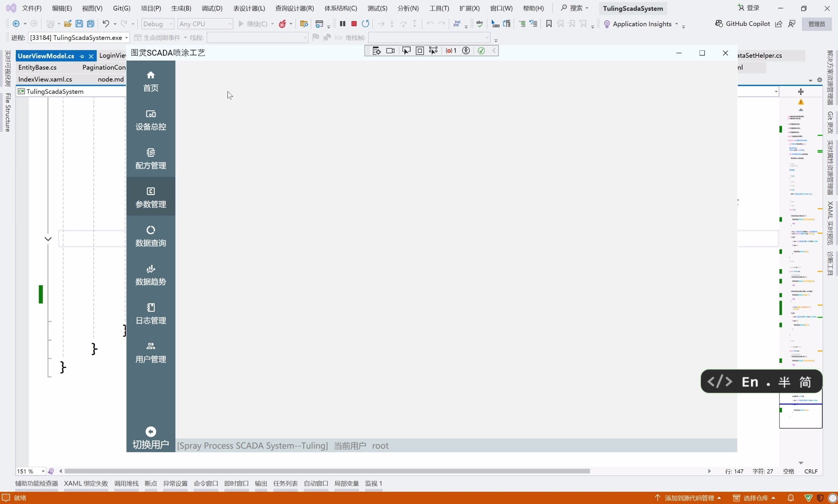Collapse the in-app debug toolbar chevron
The image size is (838, 504).
(494, 51)
